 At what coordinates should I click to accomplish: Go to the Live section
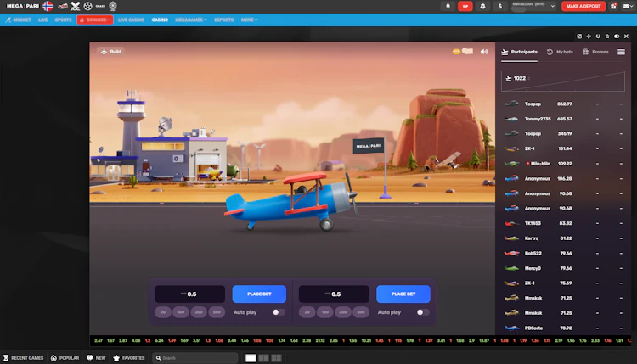point(42,20)
